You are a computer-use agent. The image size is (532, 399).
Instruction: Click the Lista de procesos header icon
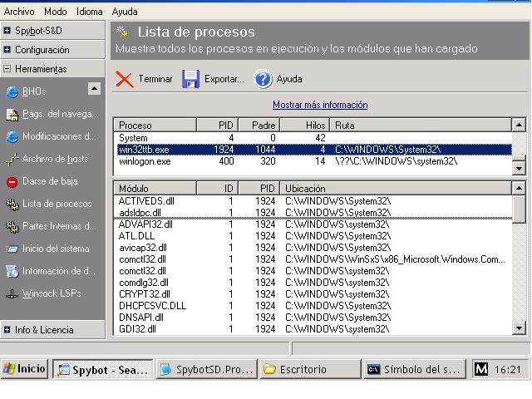122,32
